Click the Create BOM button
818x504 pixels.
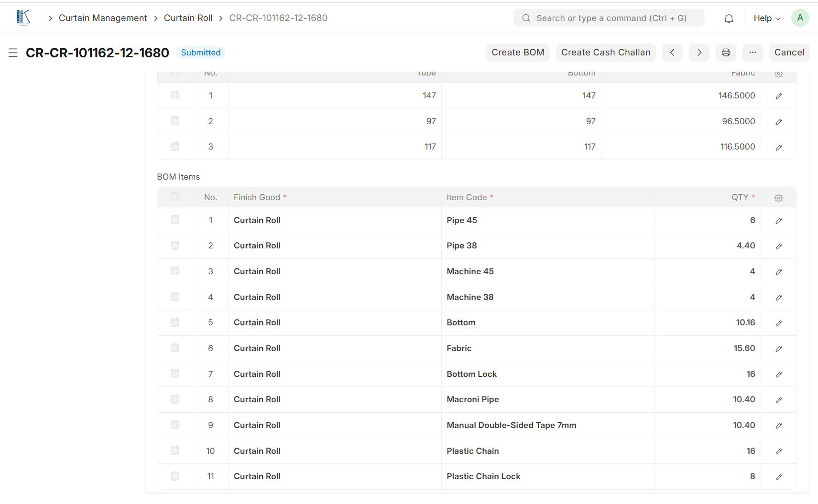518,53
